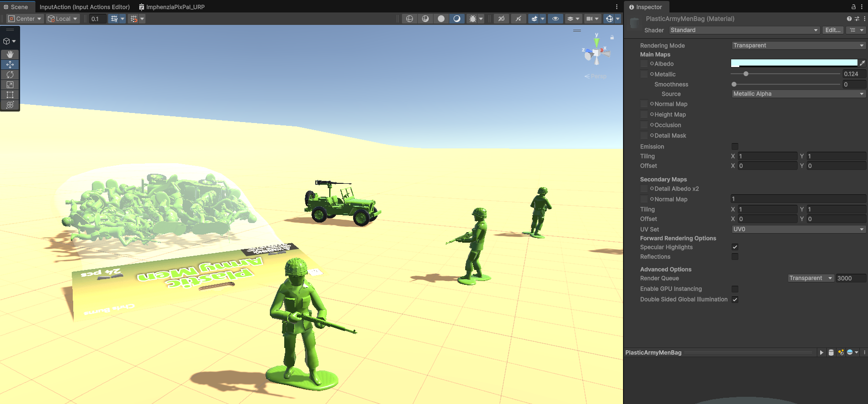Open the Local handle rotation dropdown
Screen dimensions: 868x404
(x=63, y=19)
